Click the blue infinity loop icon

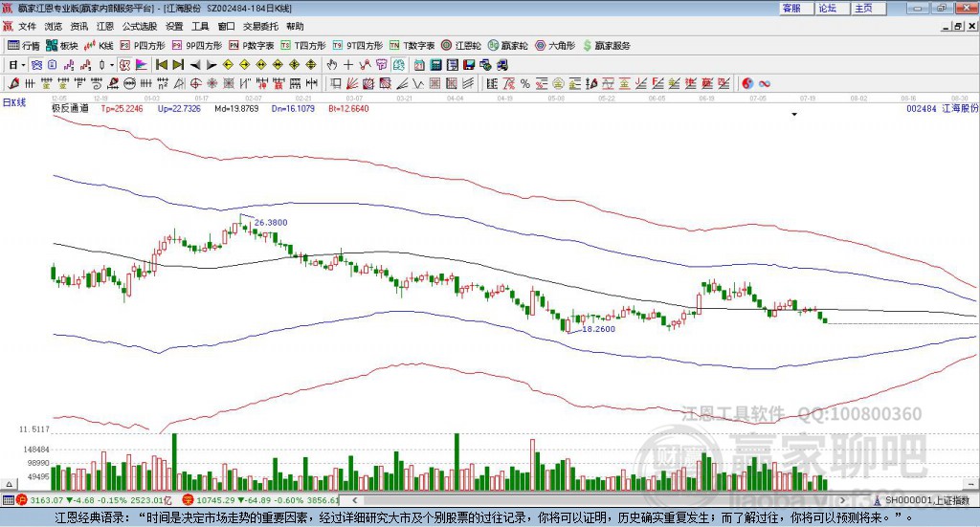(x=765, y=83)
